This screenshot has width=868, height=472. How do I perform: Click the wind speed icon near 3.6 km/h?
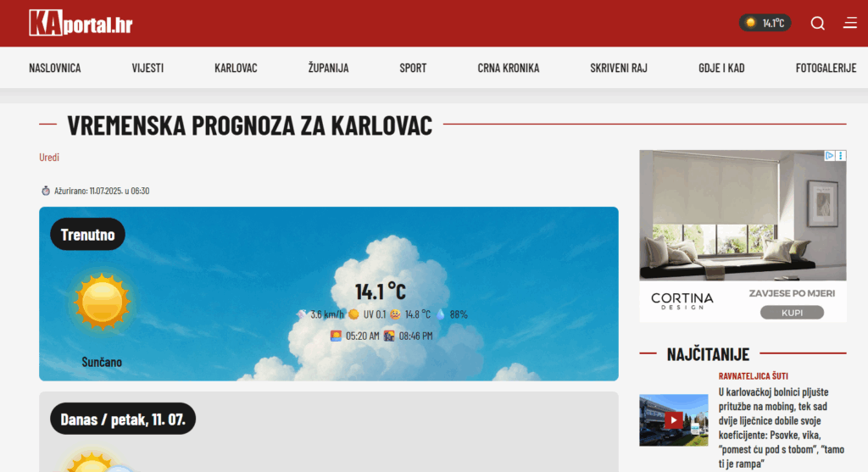(301, 314)
